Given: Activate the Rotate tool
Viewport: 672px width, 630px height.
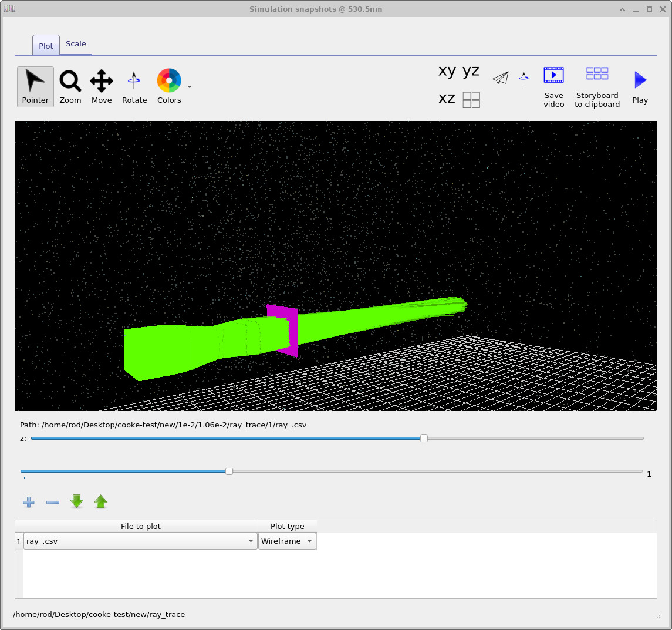Looking at the screenshot, I should pos(134,85).
